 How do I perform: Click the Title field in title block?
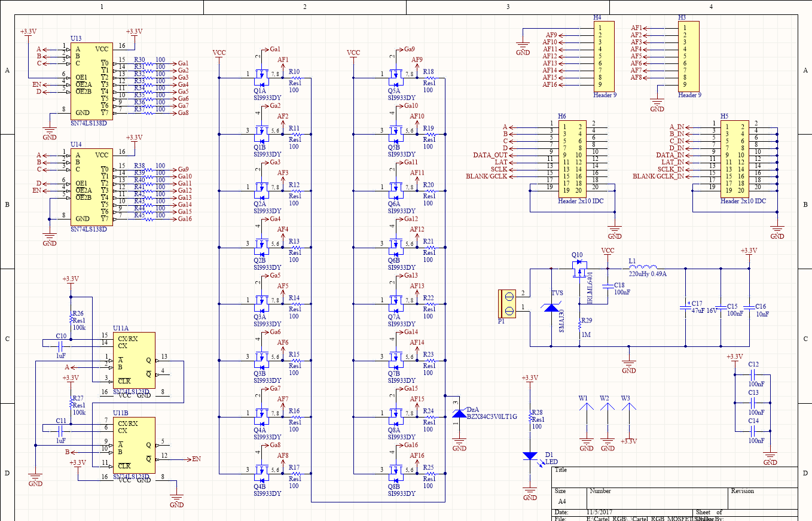[674, 477]
